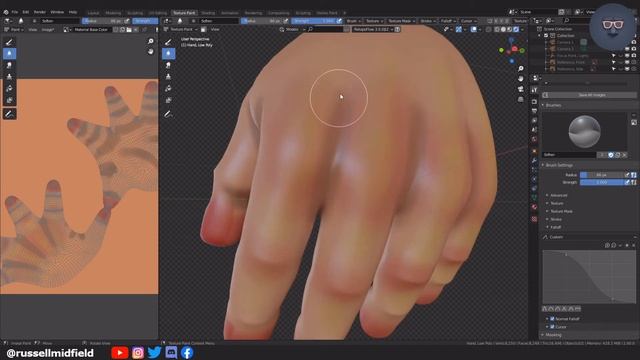Collapse the Brush Settings panel

(x=558, y=165)
